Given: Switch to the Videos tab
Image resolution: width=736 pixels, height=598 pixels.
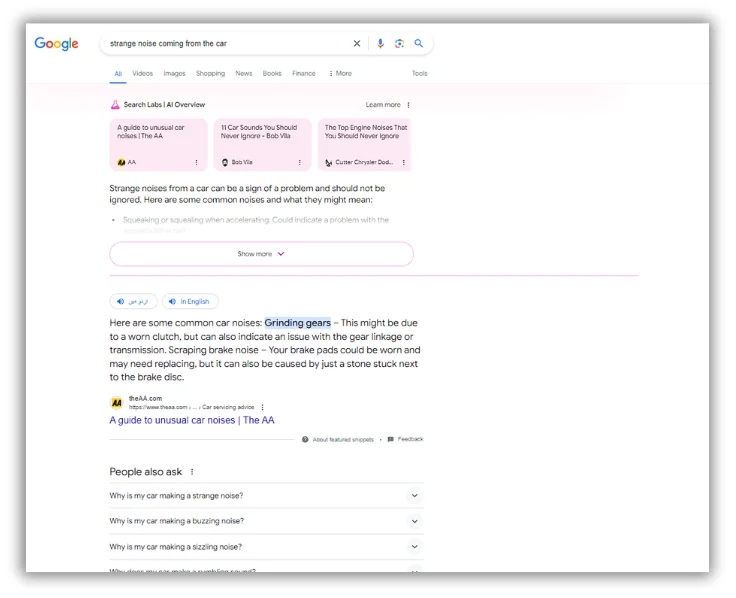Looking at the screenshot, I should click(x=143, y=73).
